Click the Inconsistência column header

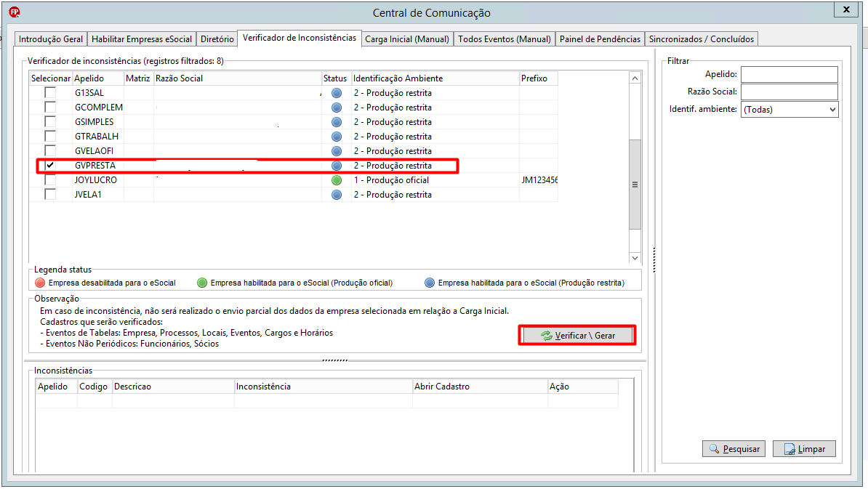[324, 387]
